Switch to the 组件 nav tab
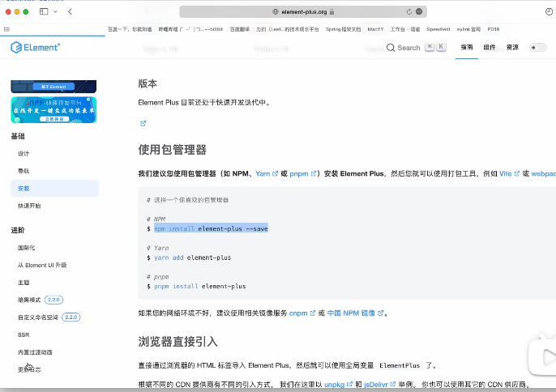Screen dimensions: 556x392 pyautogui.click(x=490, y=47)
